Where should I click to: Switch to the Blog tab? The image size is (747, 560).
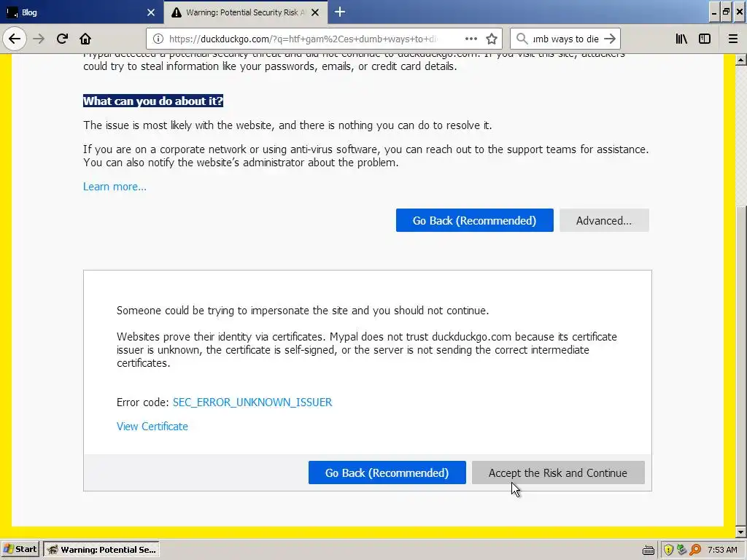pyautogui.click(x=82, y=12)
